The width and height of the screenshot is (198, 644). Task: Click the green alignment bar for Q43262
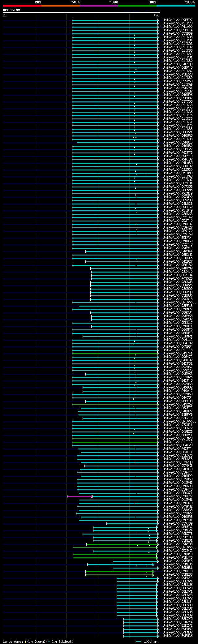click(x=115, y=405)
